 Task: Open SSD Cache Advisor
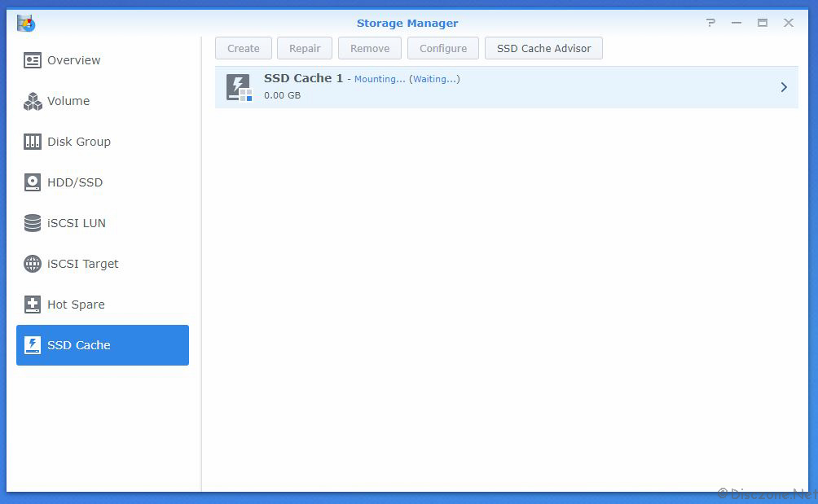543,49
